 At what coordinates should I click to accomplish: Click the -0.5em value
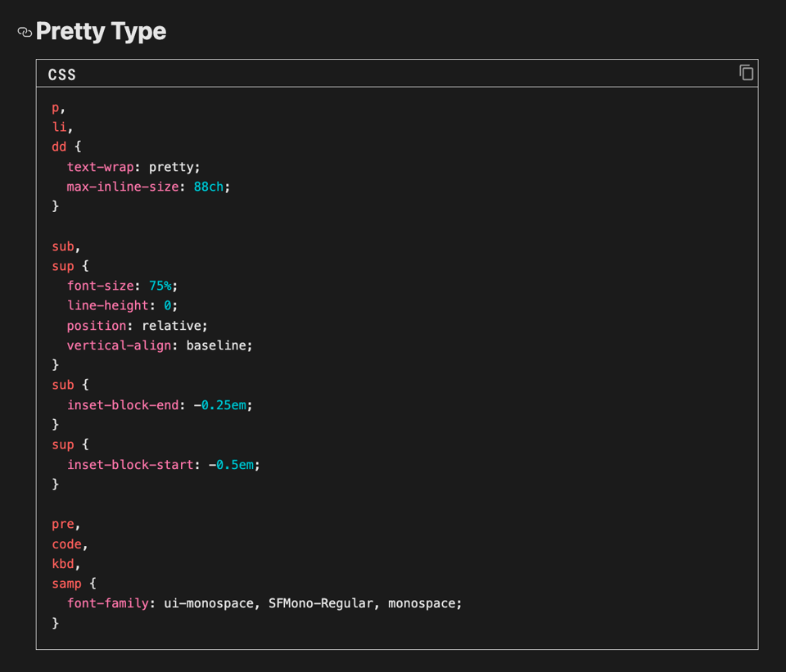coord(233,465)
